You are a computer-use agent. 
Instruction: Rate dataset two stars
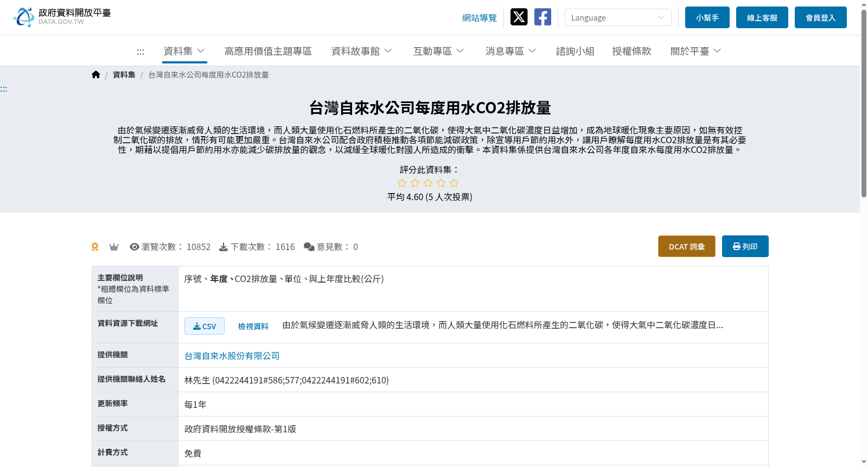tap(415, 183)
